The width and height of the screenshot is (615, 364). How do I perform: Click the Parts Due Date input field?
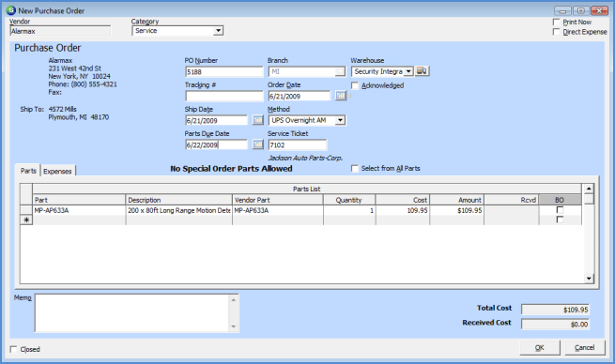(x=216, y=145)
